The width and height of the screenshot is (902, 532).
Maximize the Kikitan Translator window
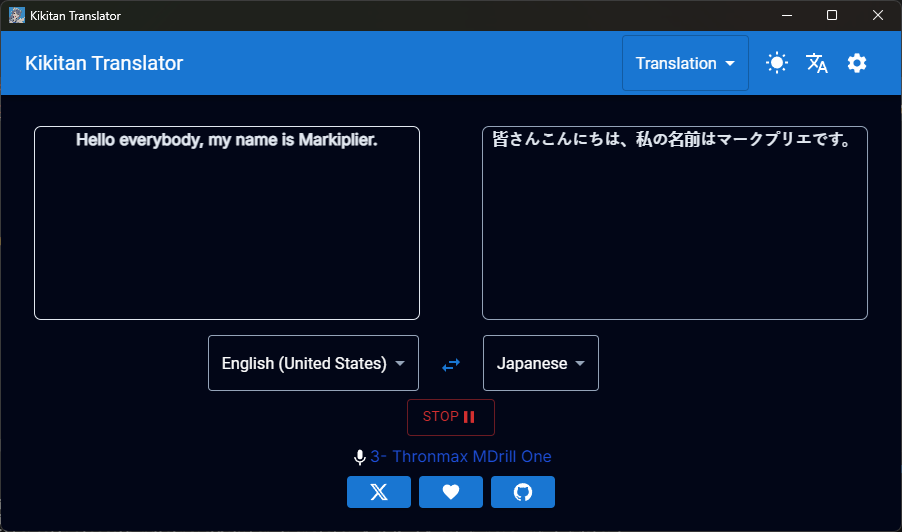pos(832,16)
